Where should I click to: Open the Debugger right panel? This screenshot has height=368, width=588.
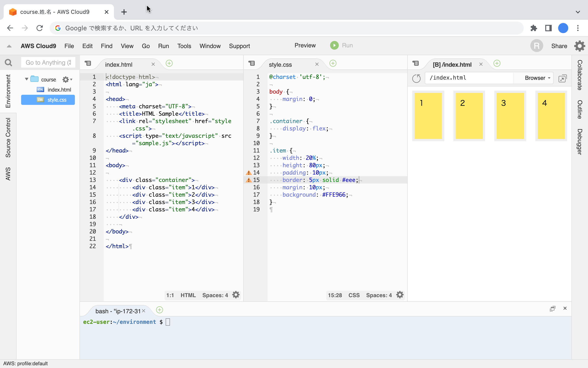(580, 142)
